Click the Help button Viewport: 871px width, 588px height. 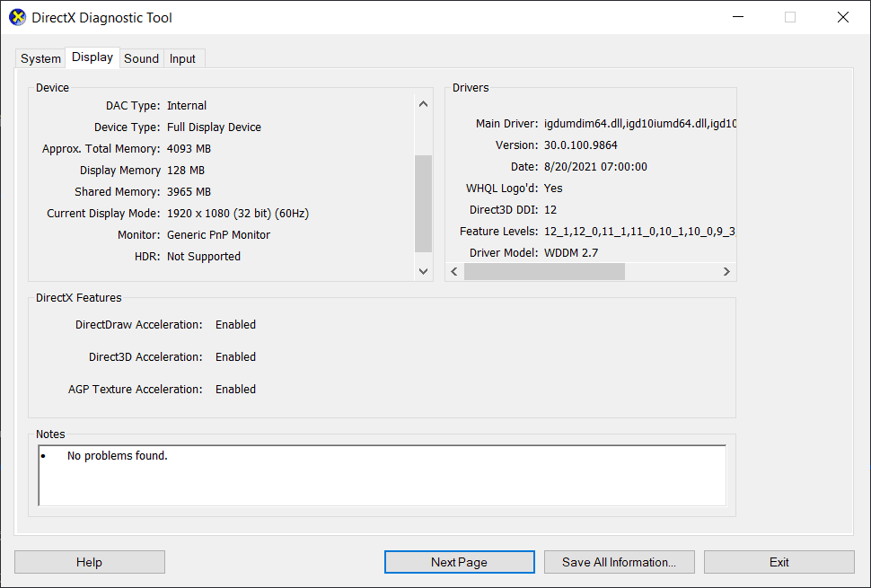click(90, 562)
